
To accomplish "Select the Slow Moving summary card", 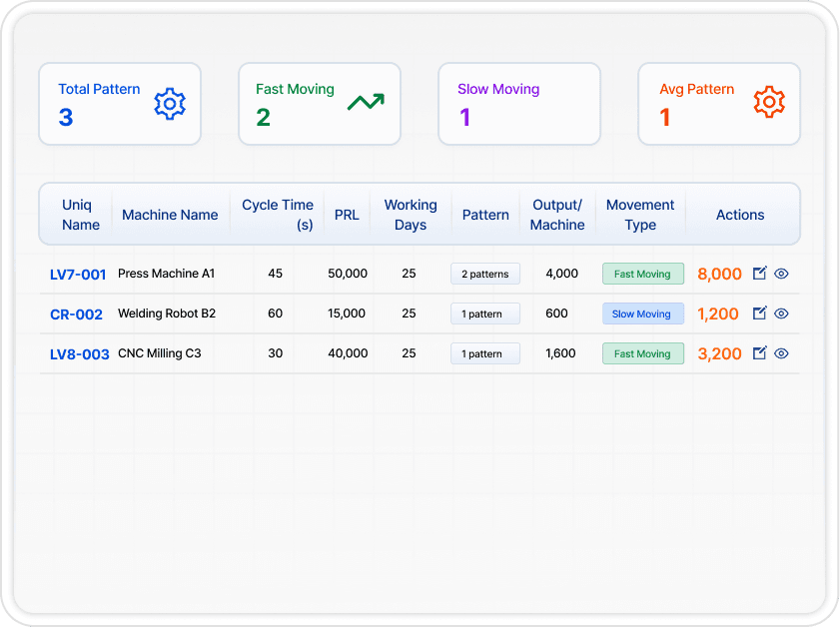I will (x=519, y=104).
